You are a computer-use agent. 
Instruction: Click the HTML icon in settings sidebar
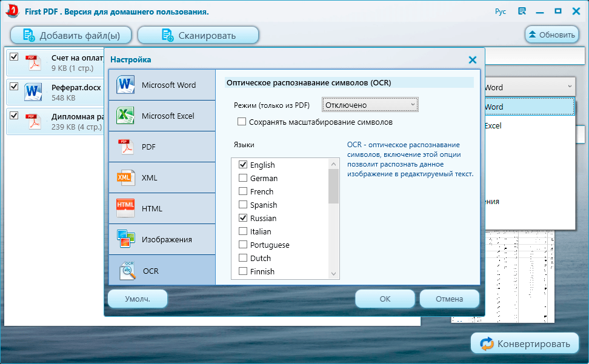[x=125, y=208]
